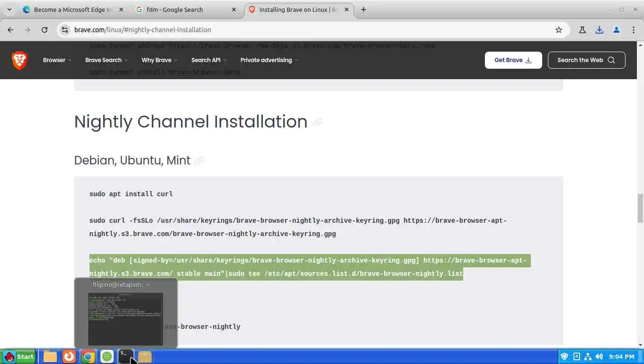Click the Debian, Ubuntu, Mint heading
Screen dimensions: 644x364
coord(132,160)
